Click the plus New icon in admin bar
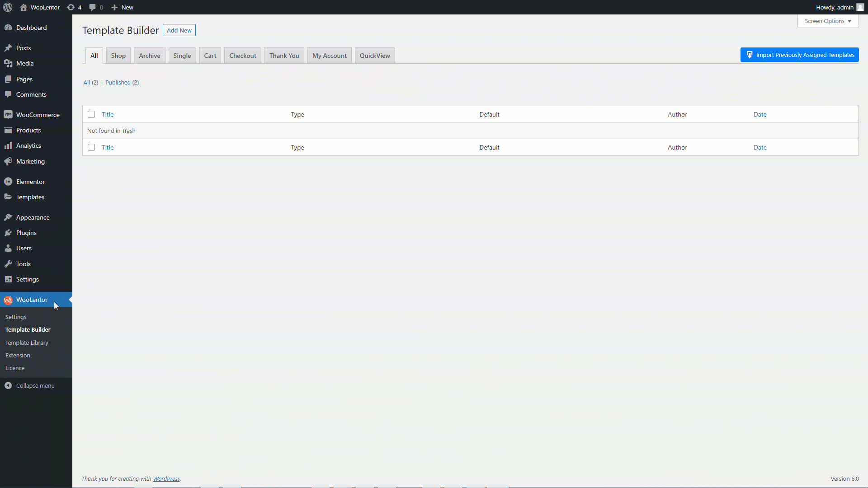Screen dimensions: 868x488 tap(114, 7)
